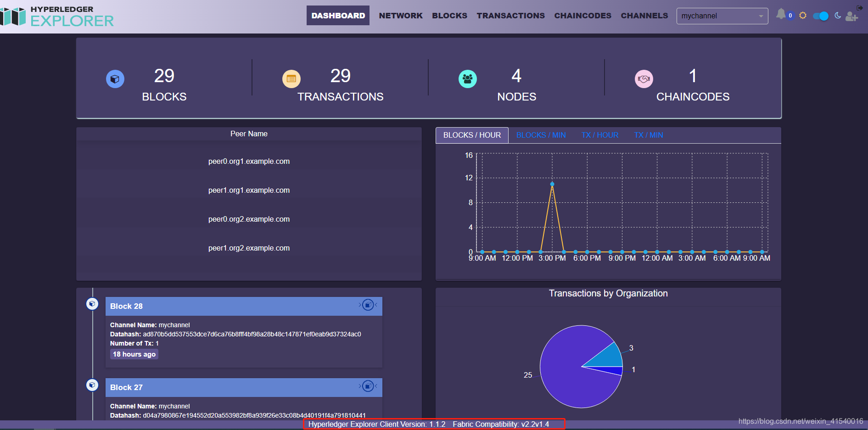Click the notification count badge
The height and width of the screenshot is (430, 868).
(x=790, y=16)
